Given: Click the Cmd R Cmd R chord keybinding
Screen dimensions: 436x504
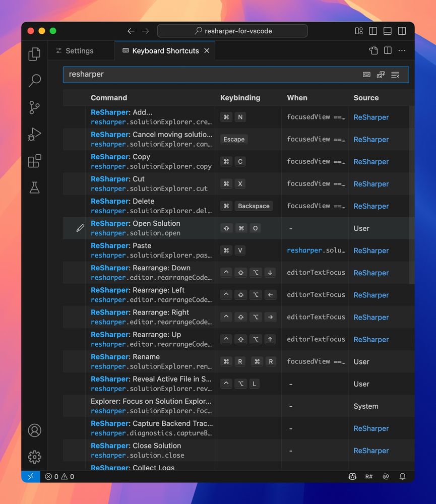Looking at the screenshot, I should pos(248,361).
